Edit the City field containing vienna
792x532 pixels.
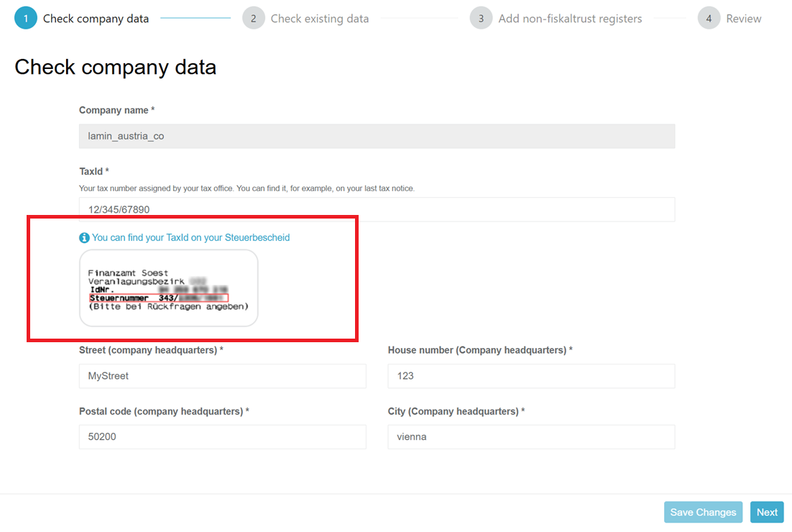tap(531, 437)
